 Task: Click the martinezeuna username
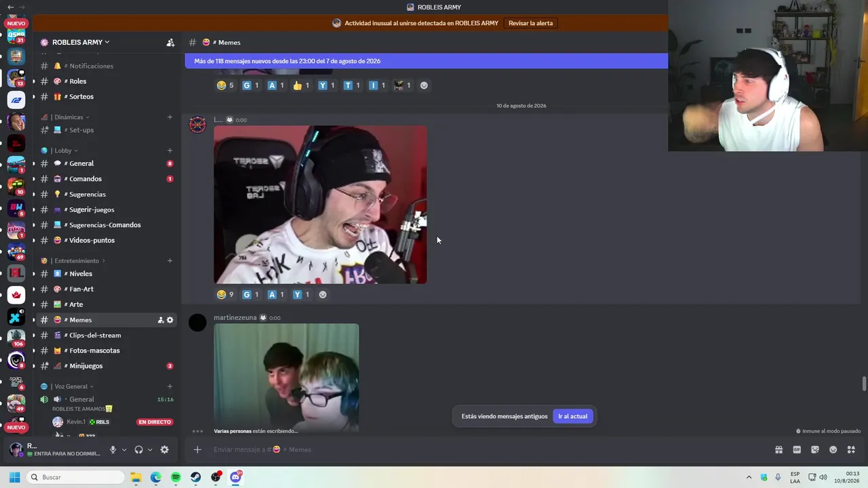235,318
